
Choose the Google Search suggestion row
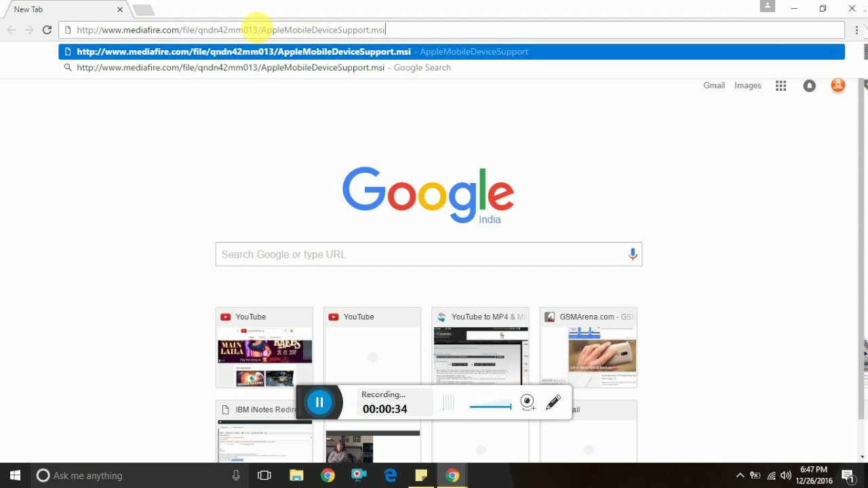452,68
